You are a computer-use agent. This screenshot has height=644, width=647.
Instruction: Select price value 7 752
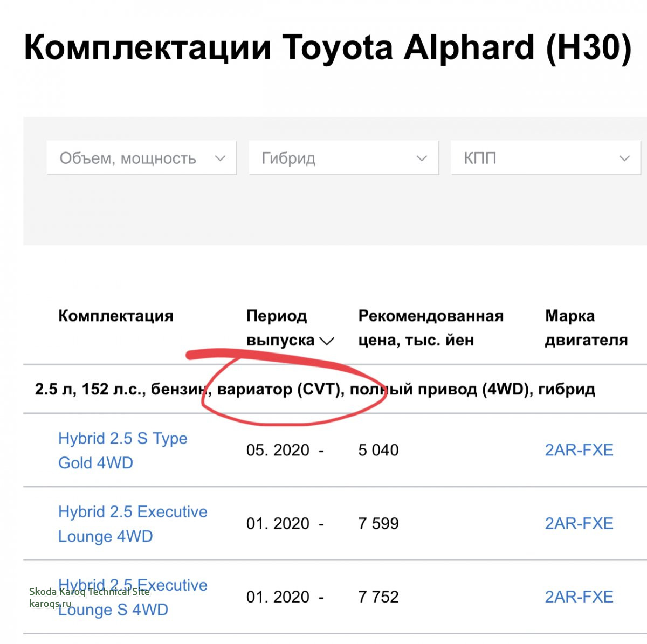pos(378,597)
